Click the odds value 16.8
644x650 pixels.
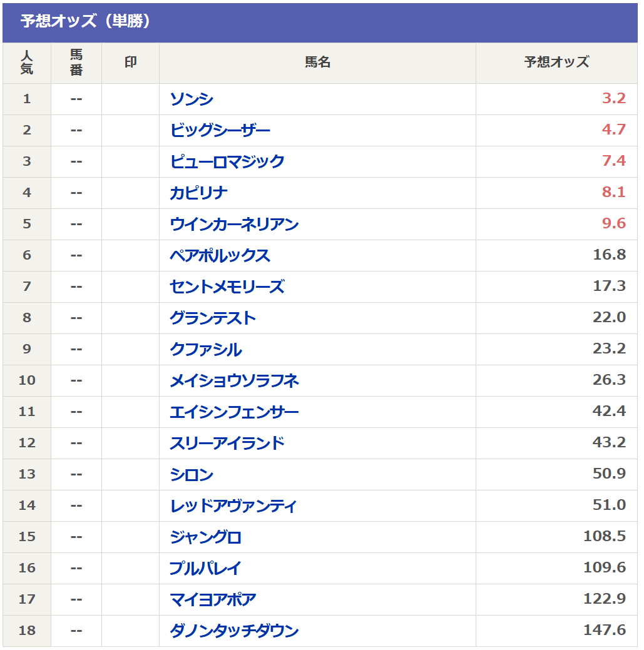click(609, 255)
